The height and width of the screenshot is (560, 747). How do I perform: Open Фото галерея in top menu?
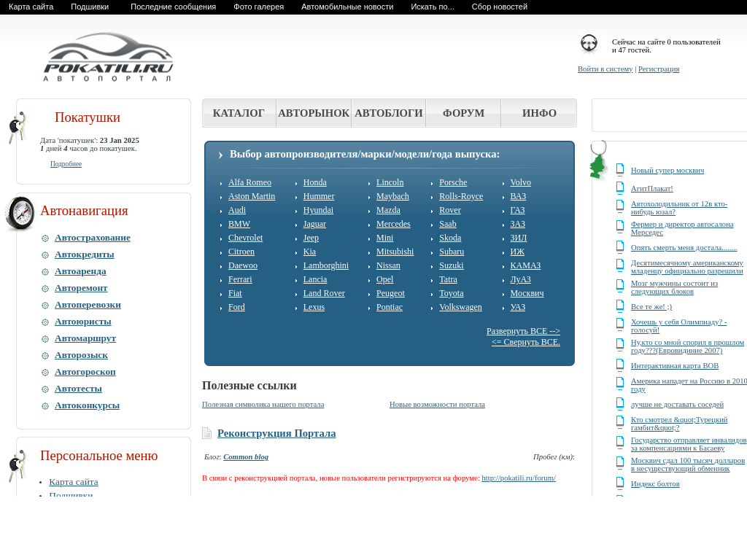[259, 7]
